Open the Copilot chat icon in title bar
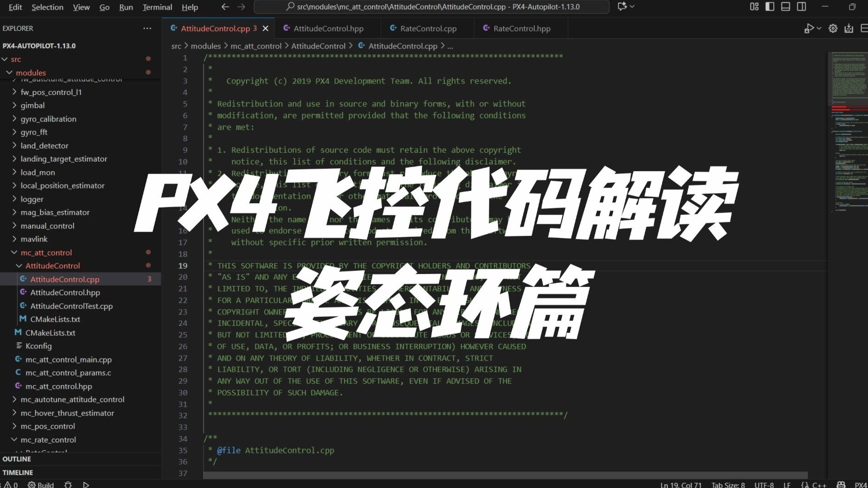 (622, 6)
